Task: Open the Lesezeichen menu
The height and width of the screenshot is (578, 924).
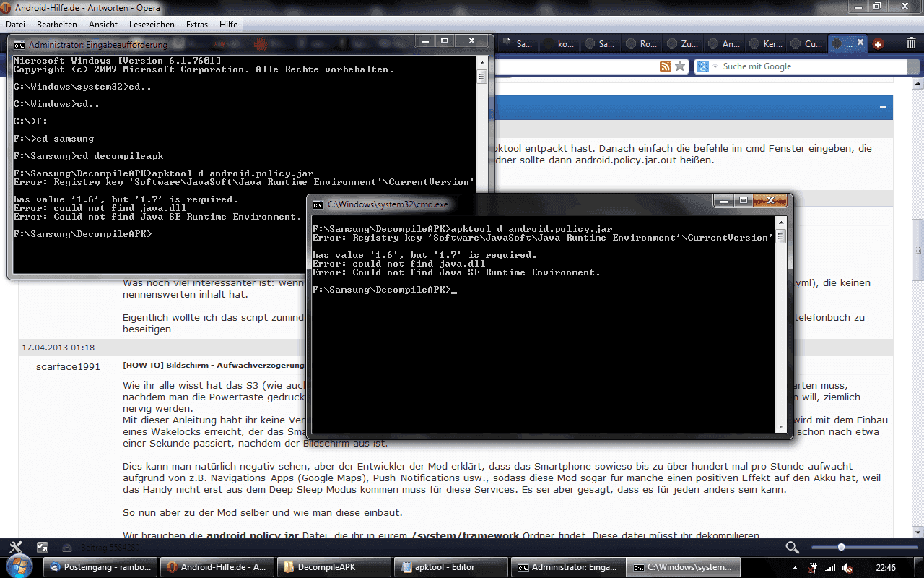Action: [x=152, y=24]
